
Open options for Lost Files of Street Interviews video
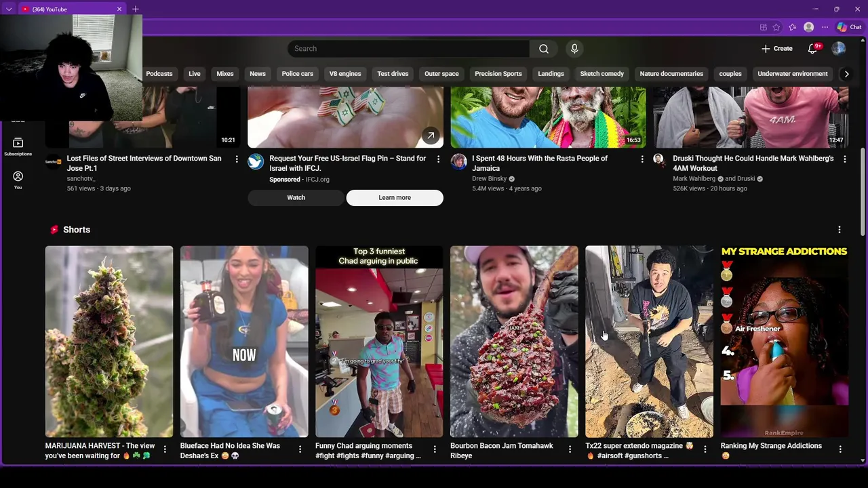click(x=237, y=159)
